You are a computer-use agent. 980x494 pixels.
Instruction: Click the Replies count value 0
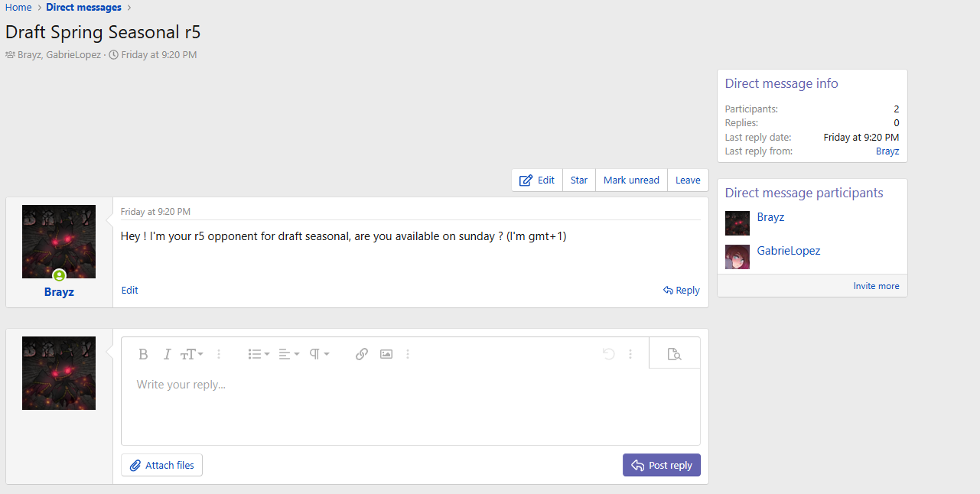pyautogui.click(x=897, y=123)
